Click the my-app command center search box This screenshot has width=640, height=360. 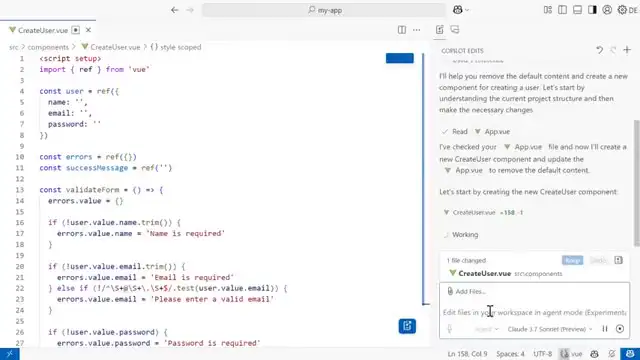point(324,10)
